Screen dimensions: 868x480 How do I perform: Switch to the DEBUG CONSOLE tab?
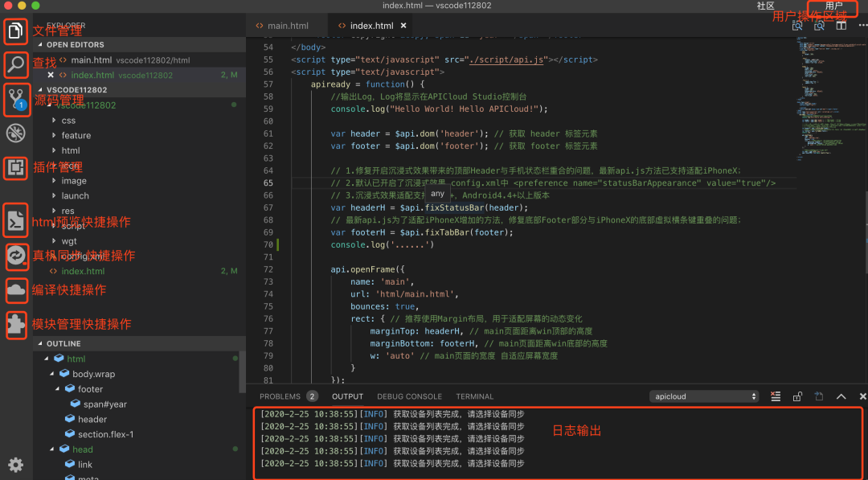click(410, 396)
